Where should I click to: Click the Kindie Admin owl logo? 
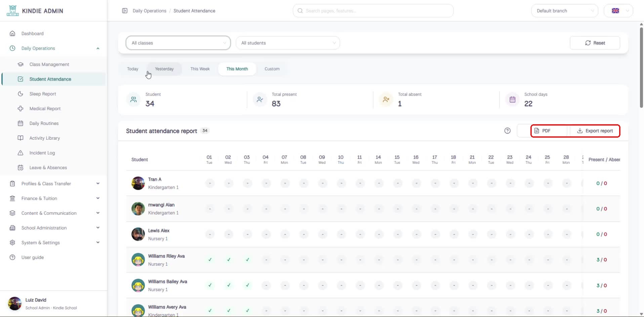(13, 11)
